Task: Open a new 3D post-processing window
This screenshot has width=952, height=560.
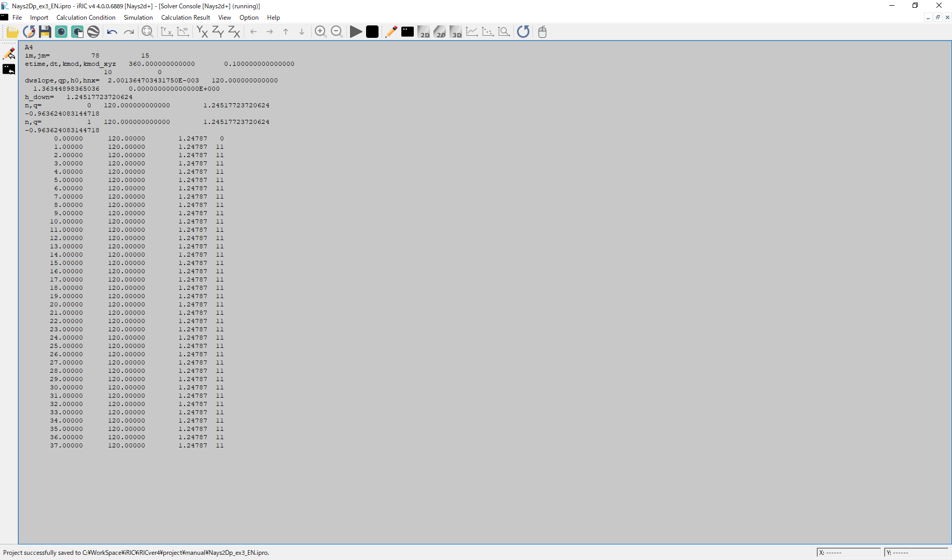Action: [x=456, y=32]
